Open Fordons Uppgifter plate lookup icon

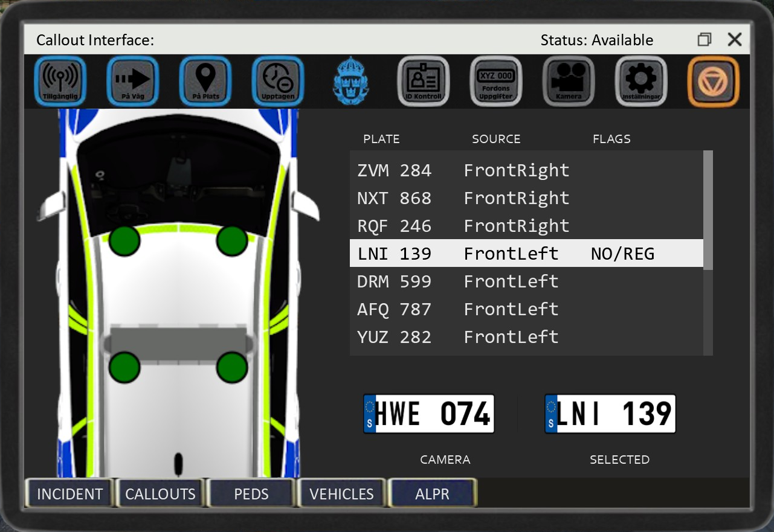click(x=495, y=81)
